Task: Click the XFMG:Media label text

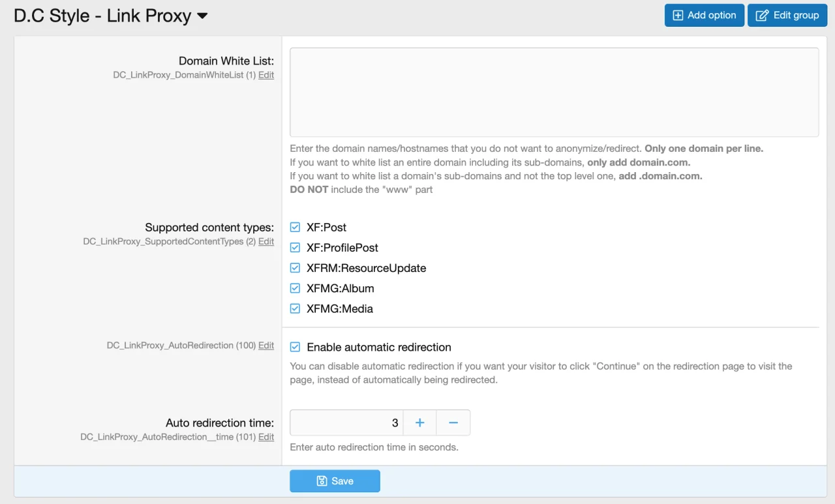Action: pyautogui.click(x=339, y=308)
